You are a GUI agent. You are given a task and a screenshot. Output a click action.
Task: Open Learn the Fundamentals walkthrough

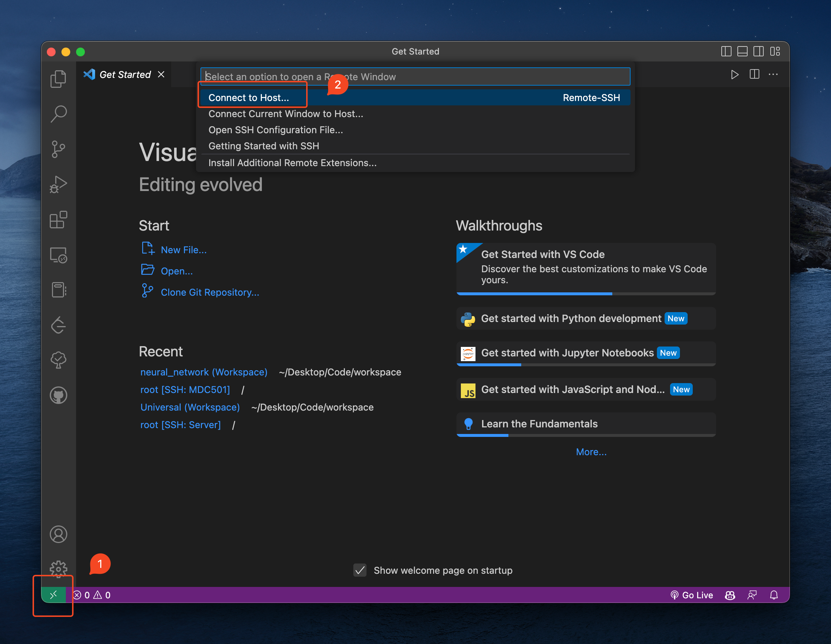586,424
